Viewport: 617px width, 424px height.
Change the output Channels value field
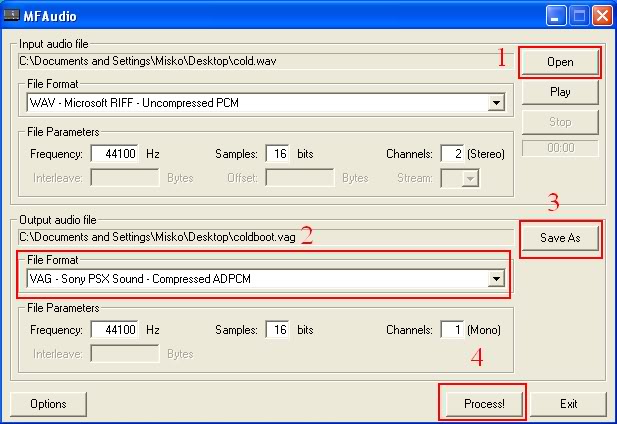coord(452,329)
